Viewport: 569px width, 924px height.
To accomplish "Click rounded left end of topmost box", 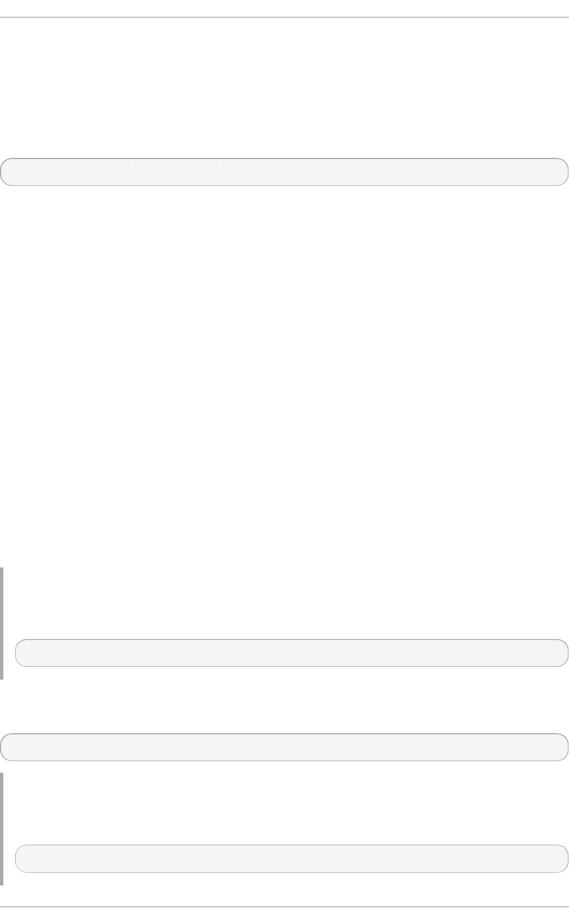I will tap(6, 172).
